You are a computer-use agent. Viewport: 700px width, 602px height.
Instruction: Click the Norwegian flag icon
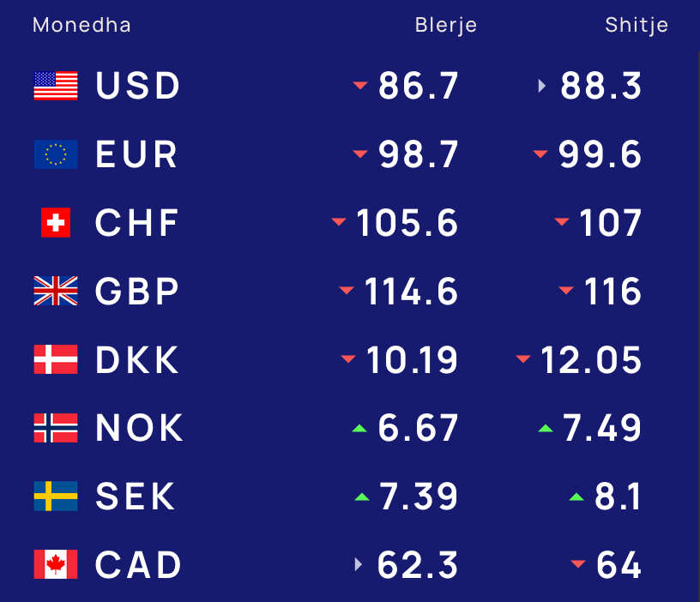(56, 428)
